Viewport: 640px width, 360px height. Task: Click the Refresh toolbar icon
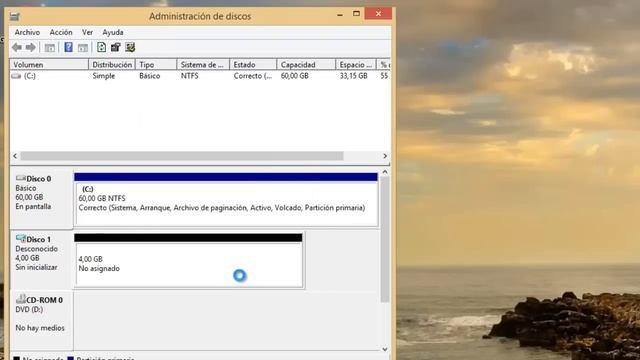101,47
